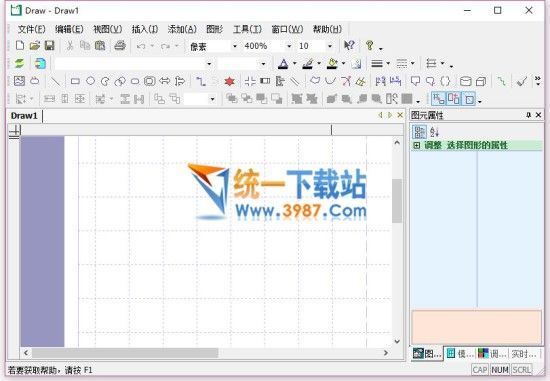Click the Save floppy disk icon
This screenshot has width=550, height=381.
click(x=49, y=46)
